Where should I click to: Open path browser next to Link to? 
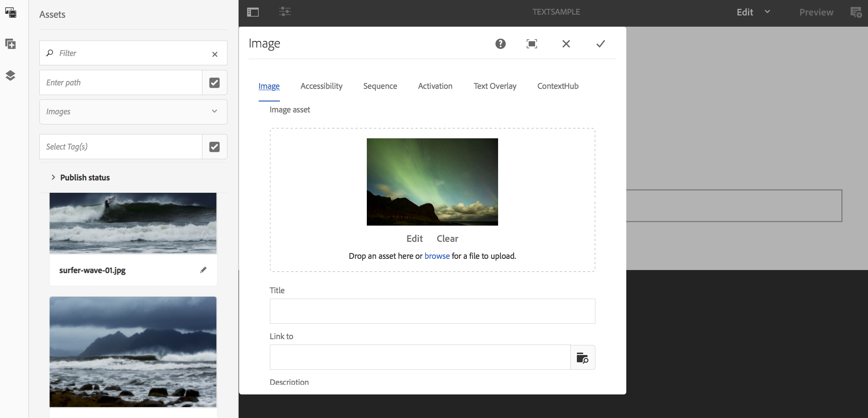click(582, 358)
